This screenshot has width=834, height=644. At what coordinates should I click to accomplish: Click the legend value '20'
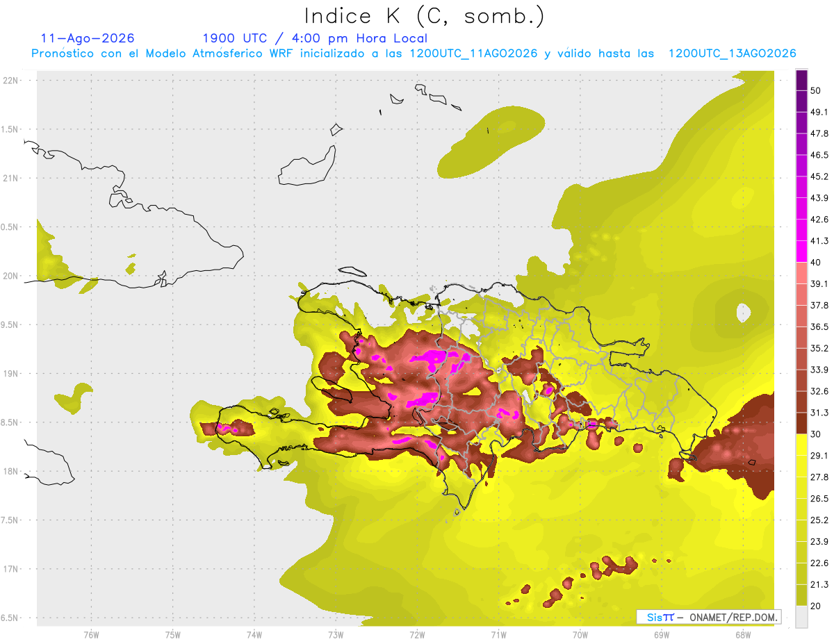tap(817, 606)
